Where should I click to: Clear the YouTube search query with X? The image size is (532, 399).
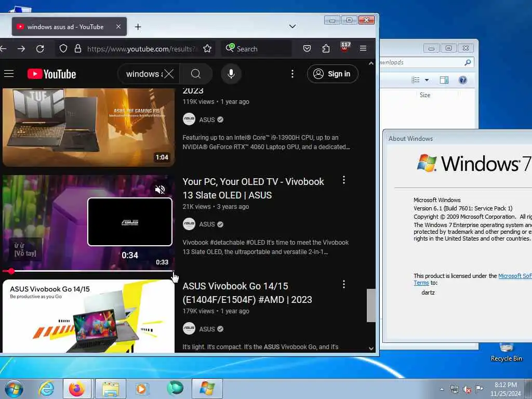[x=169, y=74]
